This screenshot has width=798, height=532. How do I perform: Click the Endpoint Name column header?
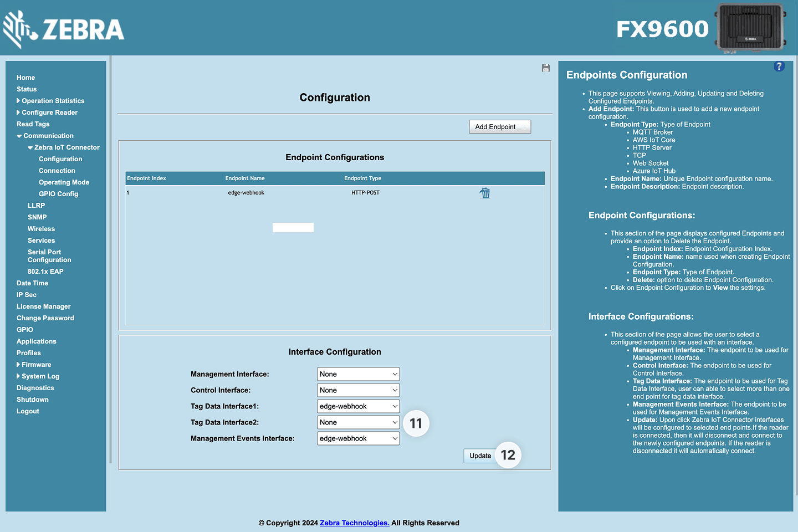point(245,178)
